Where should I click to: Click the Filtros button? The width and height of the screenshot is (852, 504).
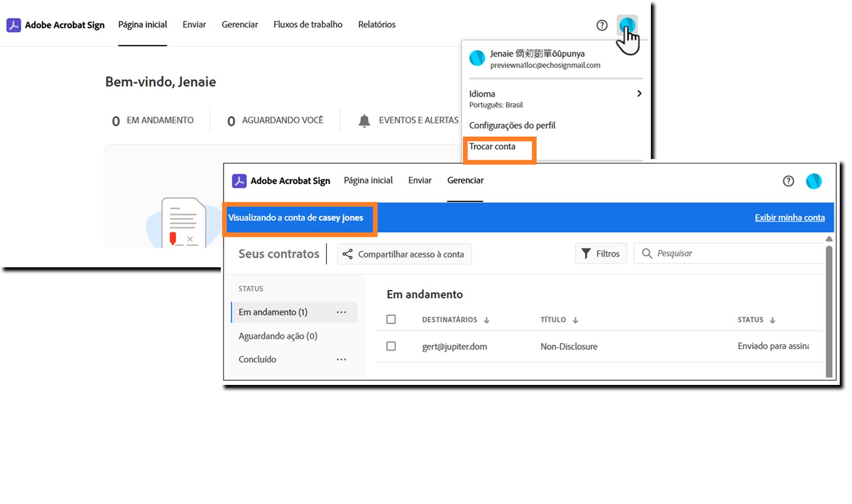coord(601,254)
